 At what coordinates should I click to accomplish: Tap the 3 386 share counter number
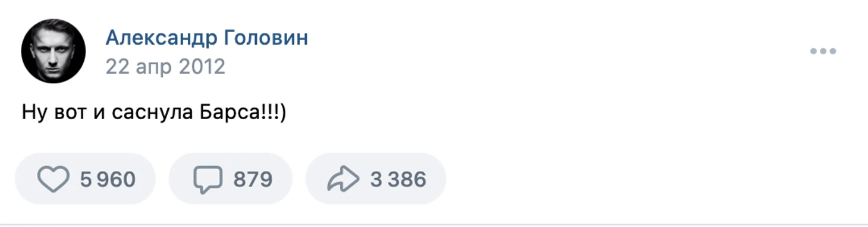398,179
